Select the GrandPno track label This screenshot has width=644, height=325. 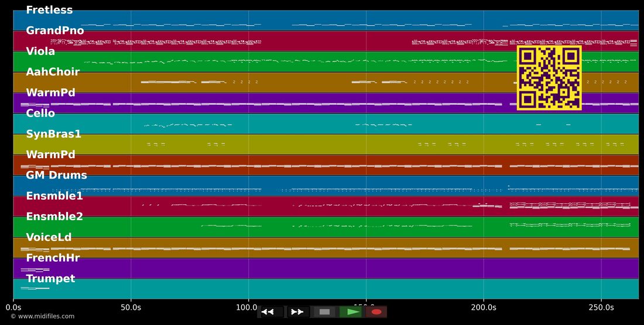pyautogui.click(x=55, y=30)
